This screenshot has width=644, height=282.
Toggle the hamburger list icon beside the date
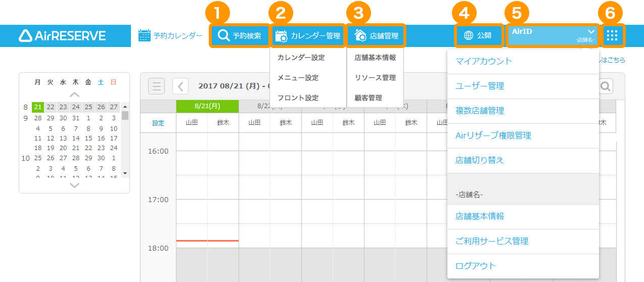157,86
